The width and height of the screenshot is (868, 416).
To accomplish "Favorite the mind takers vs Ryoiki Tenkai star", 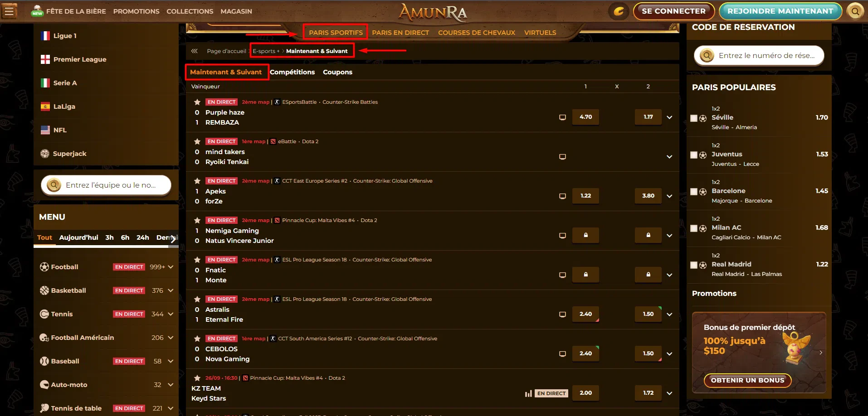I will click(x=197, y=142).
